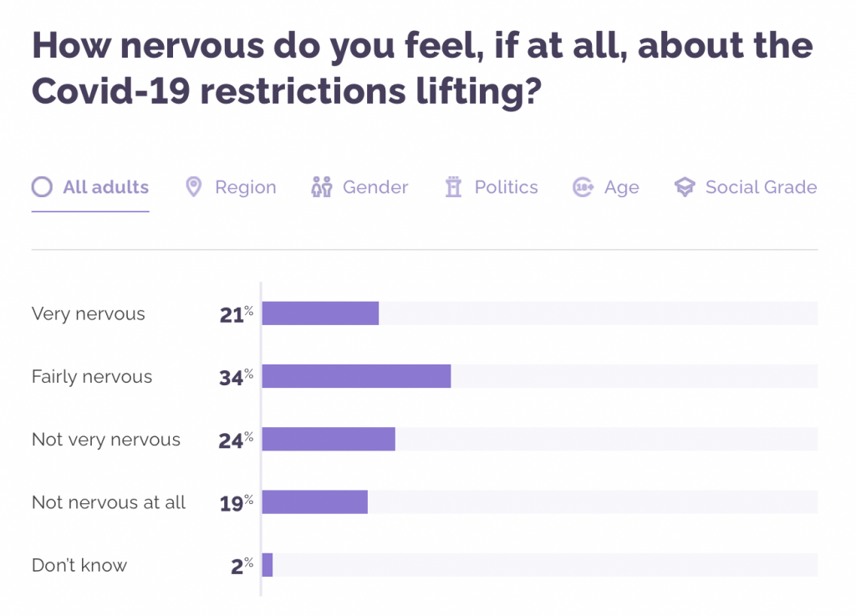The width and height of the screenshot is (856, 616).
Task: Click the Fairly nervous 34% bar
Action: click(356, 376)
